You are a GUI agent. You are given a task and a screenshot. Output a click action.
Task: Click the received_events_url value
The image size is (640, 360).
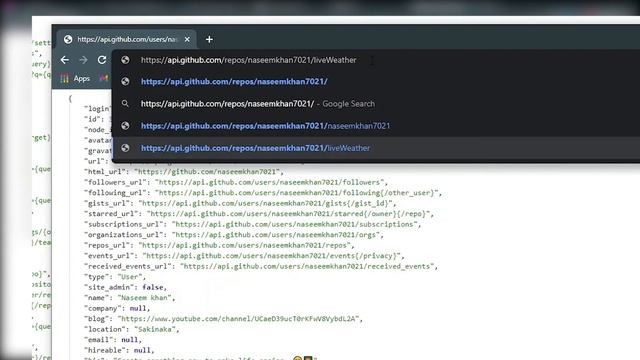pyautogui.click(x=307, y=267)
